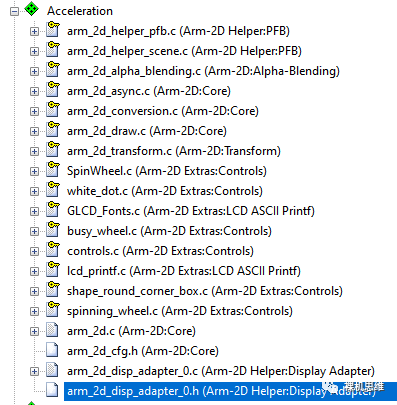Expand arm_2d_alpha_blending.c node
Screen dimensions: 397x405
coord(34,72)
